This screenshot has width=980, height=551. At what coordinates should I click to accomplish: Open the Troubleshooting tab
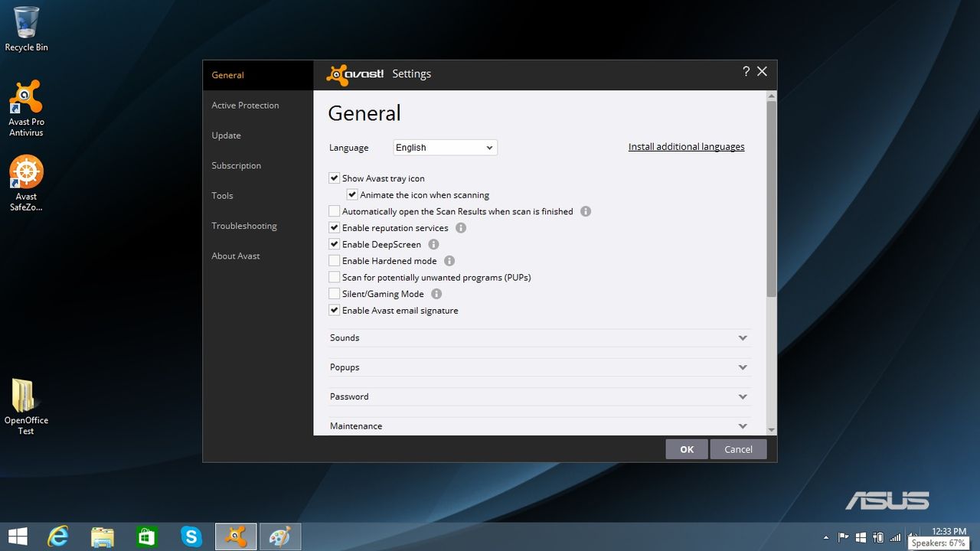click(258, 226)
